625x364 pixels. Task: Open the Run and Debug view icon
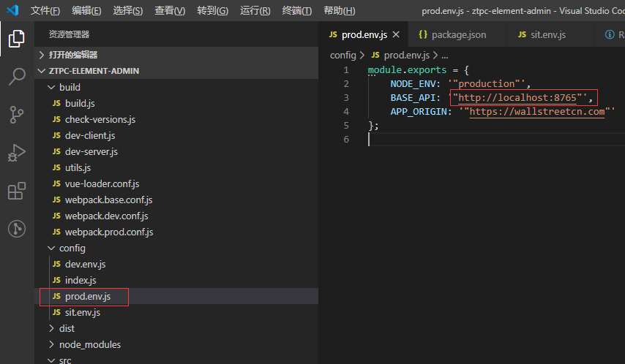click(x=17, y=153)
